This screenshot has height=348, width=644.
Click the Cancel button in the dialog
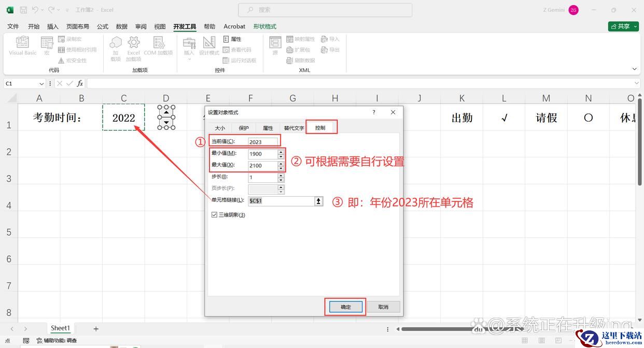pos(383,307)
